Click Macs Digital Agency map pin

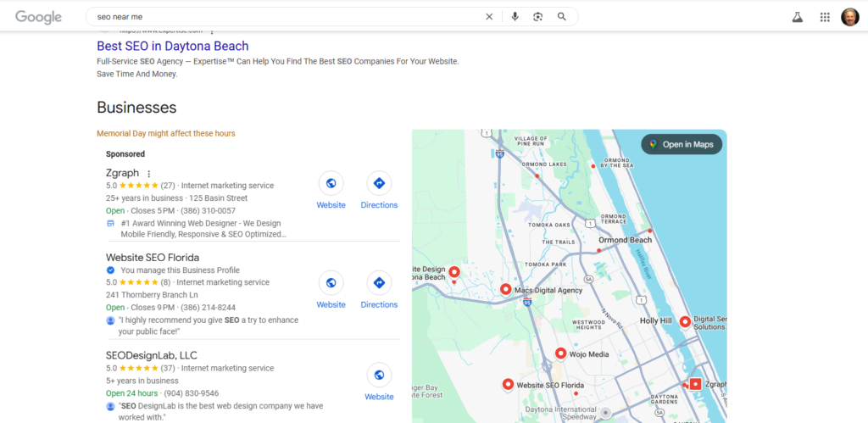[x=506, y=289]
